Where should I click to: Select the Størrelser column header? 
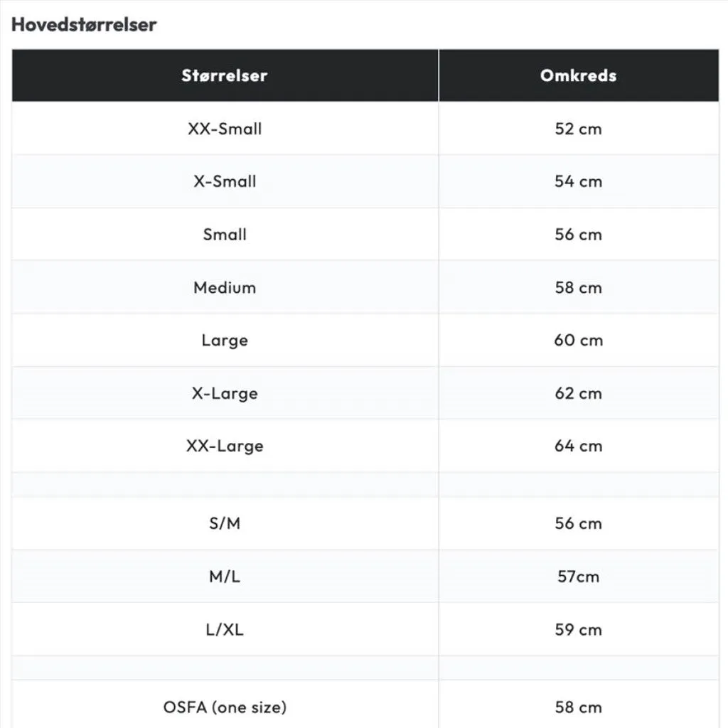click(x=225, y=75)
